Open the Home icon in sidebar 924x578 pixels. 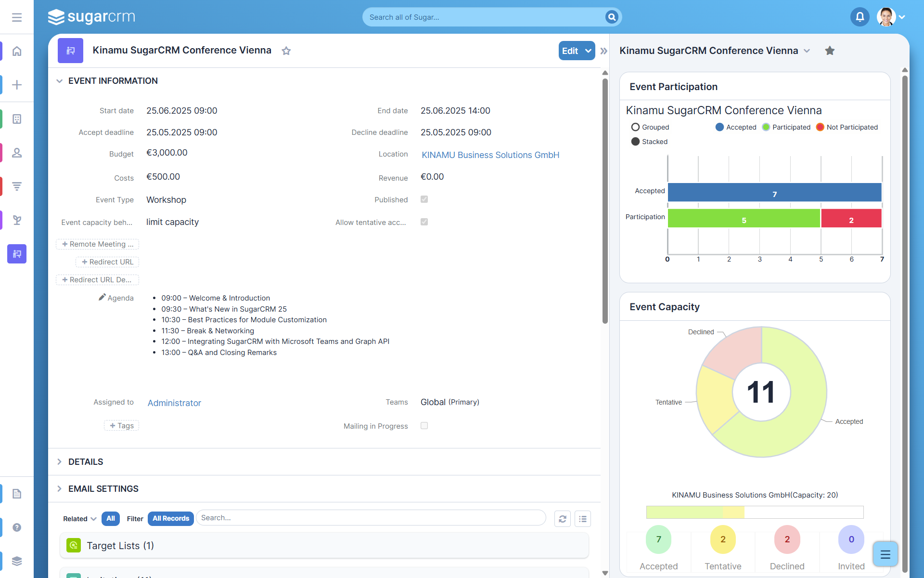17,51
